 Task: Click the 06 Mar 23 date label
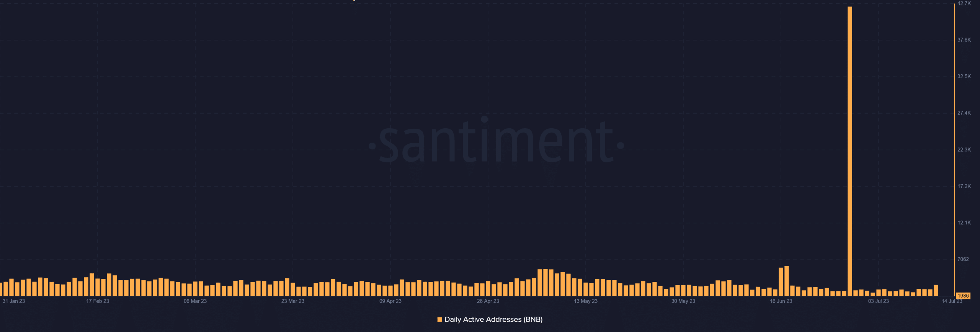195,301
